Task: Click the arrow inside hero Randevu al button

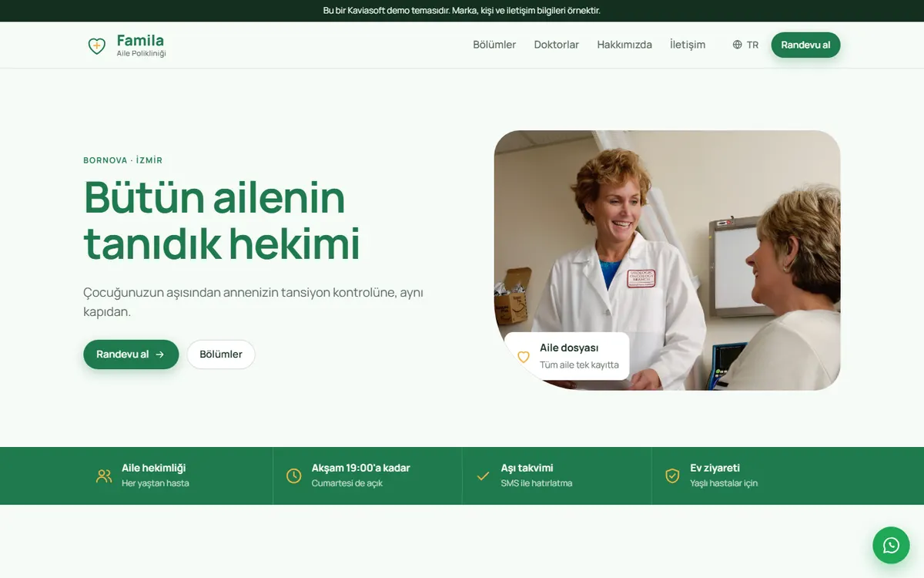Action: tap(160, 355)
